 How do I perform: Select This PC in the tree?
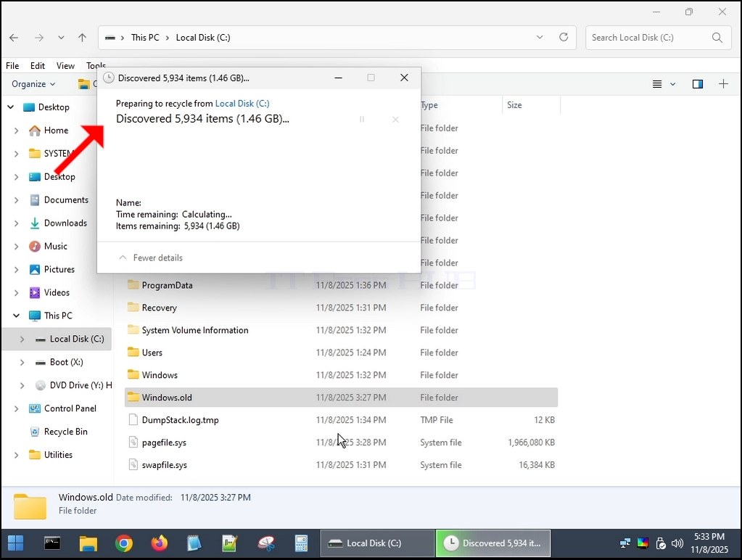tap(58, 316)
